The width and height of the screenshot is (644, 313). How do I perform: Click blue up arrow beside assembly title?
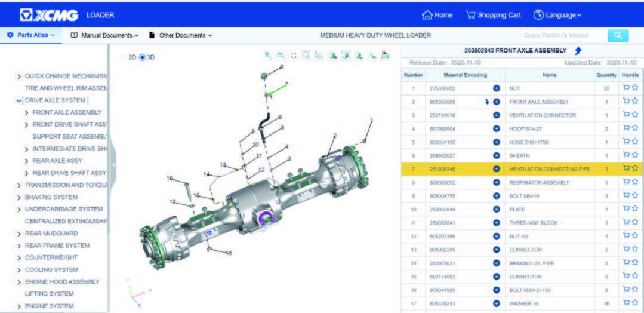tap(578, 51)
